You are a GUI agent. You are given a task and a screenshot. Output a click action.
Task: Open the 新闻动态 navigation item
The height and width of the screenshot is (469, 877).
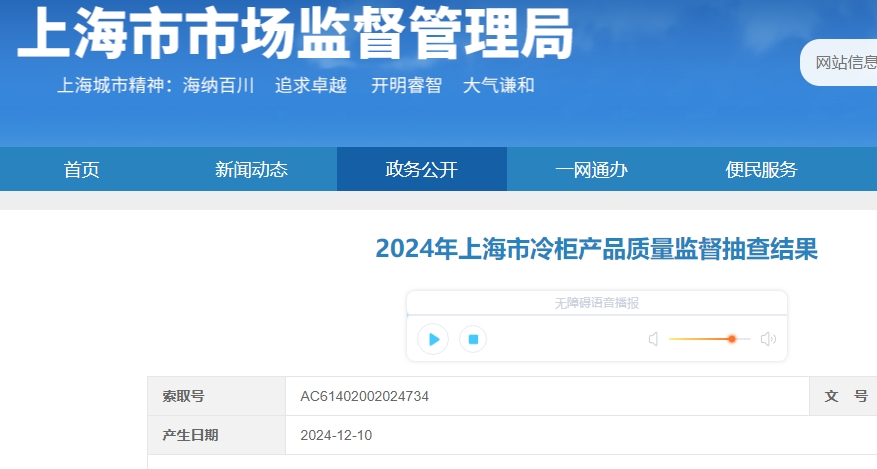pos(252,169)
